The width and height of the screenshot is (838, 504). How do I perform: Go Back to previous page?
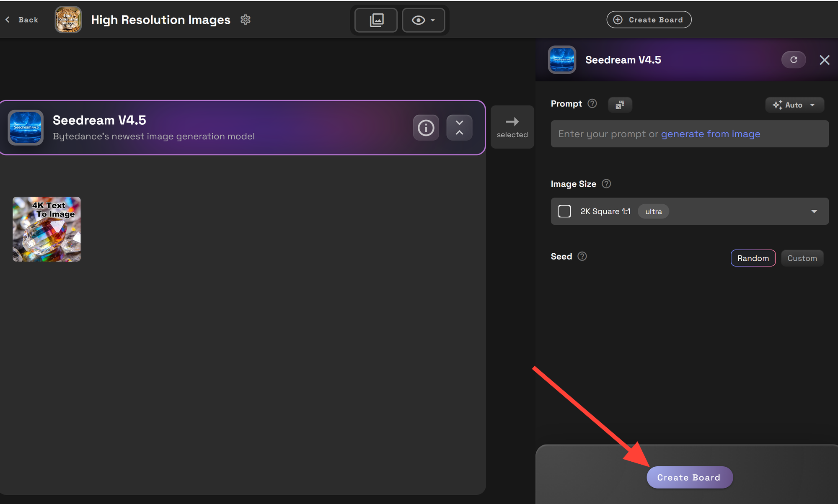point(22,20)
